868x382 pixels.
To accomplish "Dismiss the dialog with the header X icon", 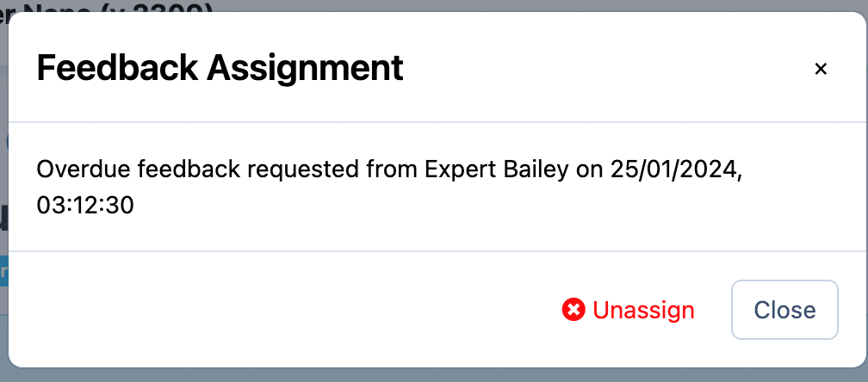I will coord(821,69).
